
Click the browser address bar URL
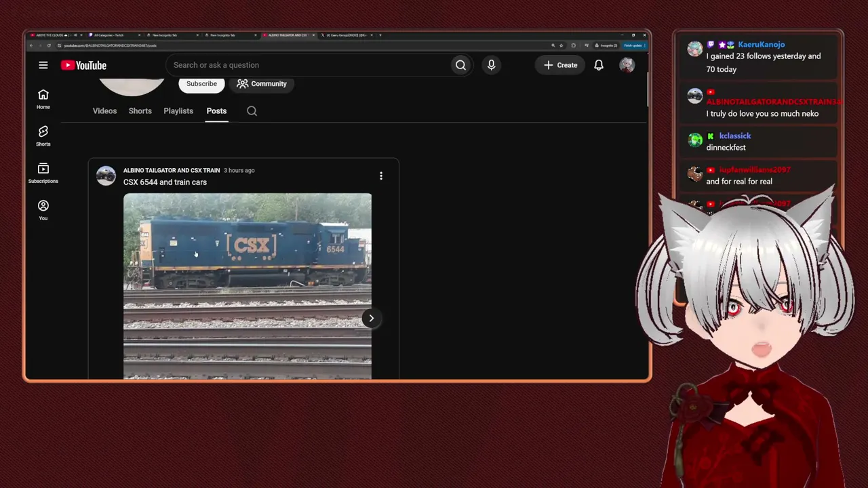click(110, 45)
